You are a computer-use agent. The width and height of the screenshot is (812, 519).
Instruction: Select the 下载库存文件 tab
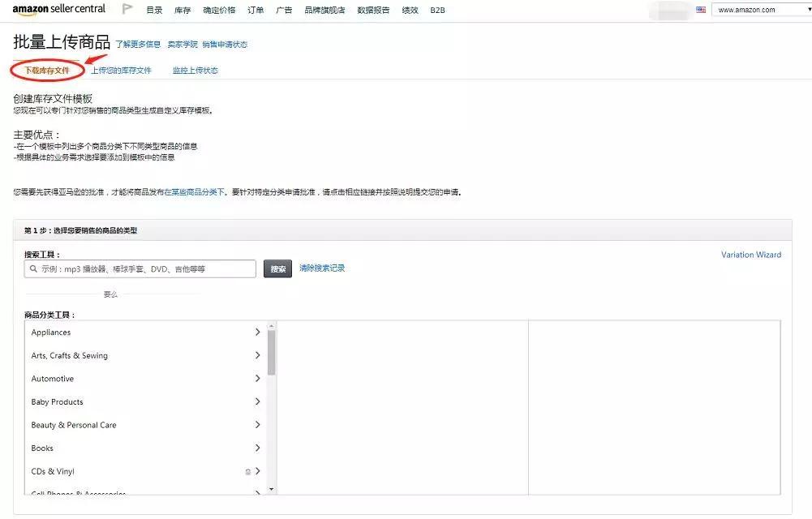click(x=47, y=71)
